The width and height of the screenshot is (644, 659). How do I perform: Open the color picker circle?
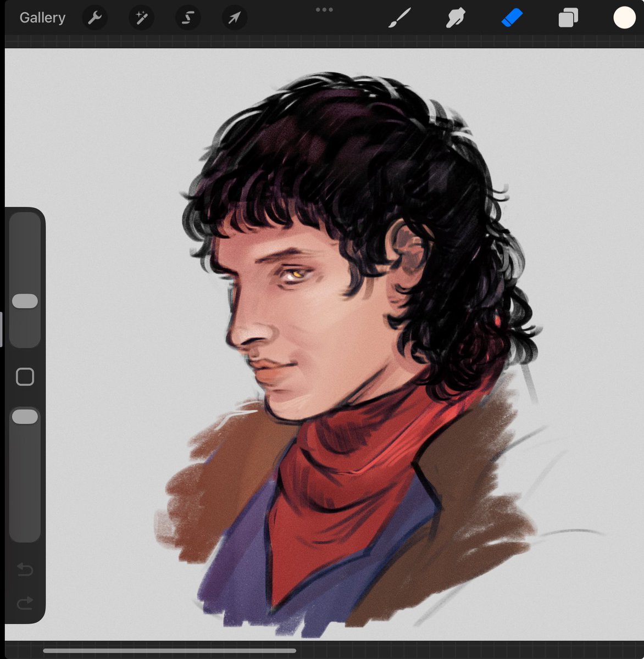(623, 17)
